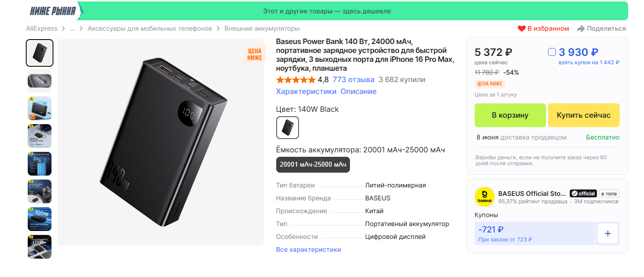Add coupon with the plus icon

tap(608, 233)
